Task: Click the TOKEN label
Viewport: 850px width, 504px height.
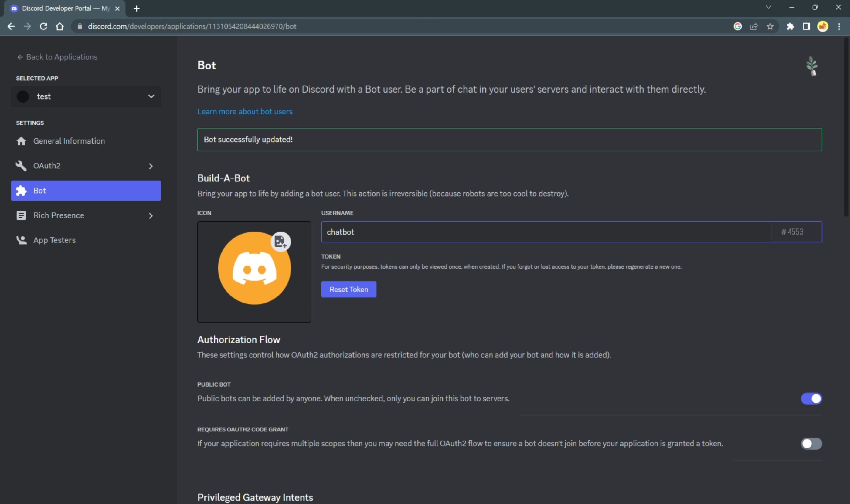Action: 331,256
